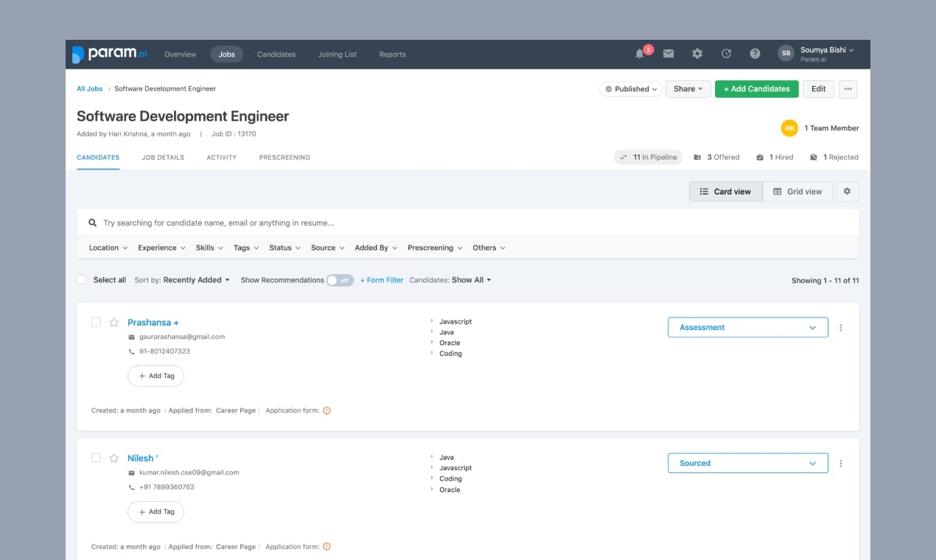Open kebab menu for Prashansa card
The height and width of the screenshot is (560, 936).
tap(841, 328)
